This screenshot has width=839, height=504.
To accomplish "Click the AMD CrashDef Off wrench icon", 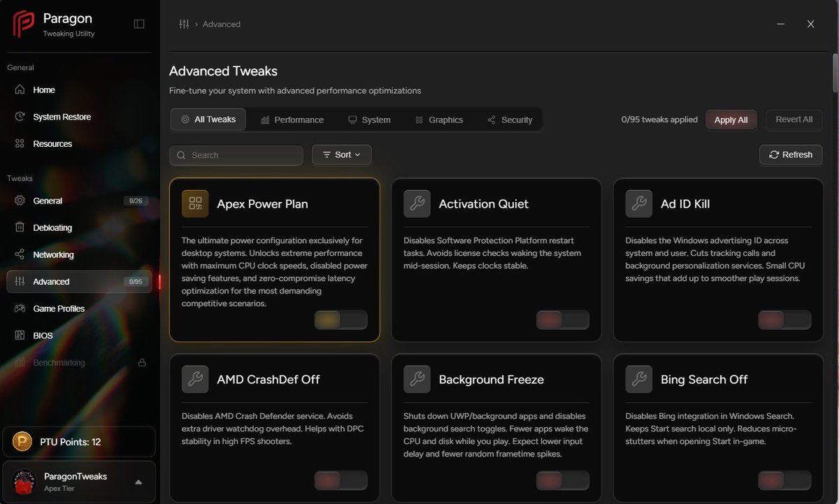I will click(195, 379).
